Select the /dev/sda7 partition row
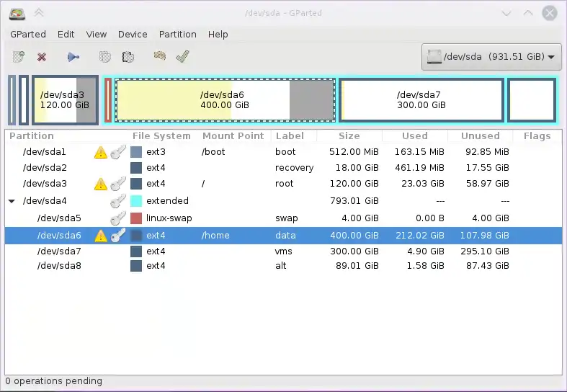Image resolution: width=567 pixels, height=392 pixels. tap(284, 251)
